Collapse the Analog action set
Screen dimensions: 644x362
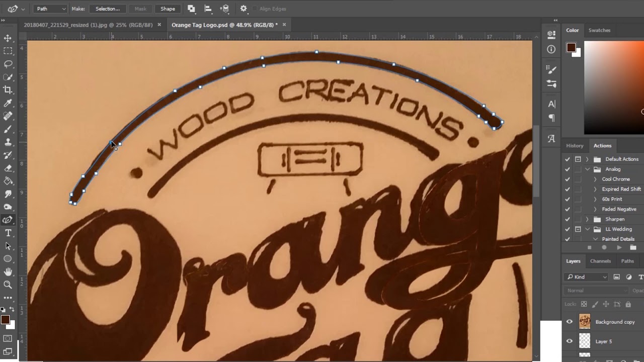tap(587, 169)
